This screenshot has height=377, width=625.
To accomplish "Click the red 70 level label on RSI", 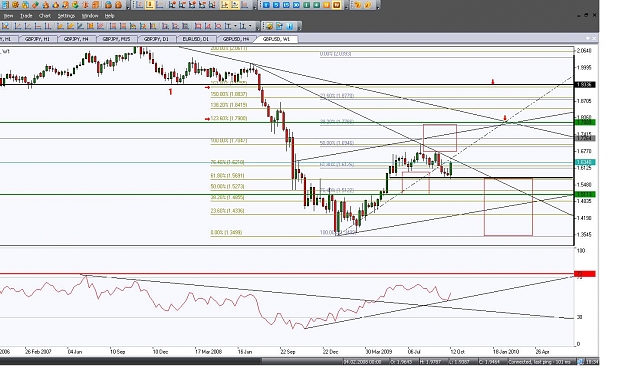I will point(585,274).
